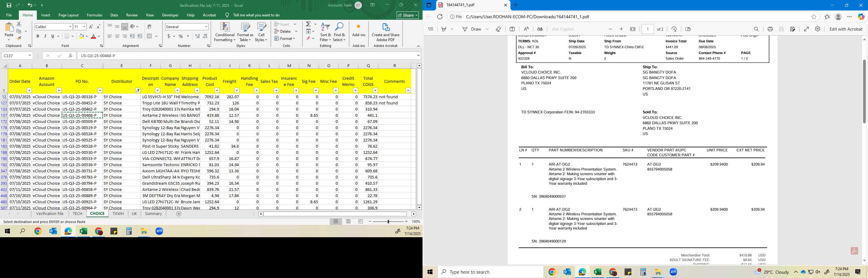Click Fill Color yellow bucket swatch
868x278 pixels.
pyautogui.click(x=81, y=36)
